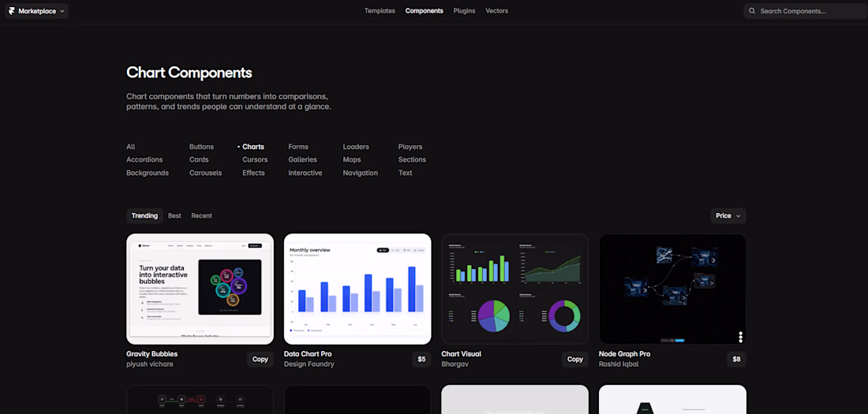Open the Sections category
868x414 pixels.
pos(412,159)
